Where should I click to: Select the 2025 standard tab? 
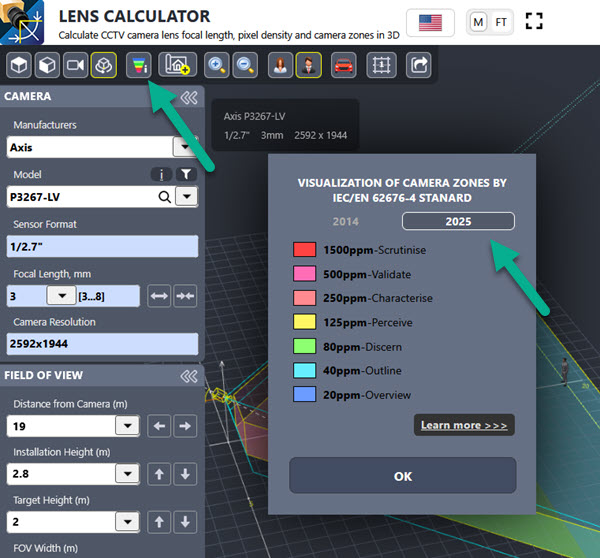458,221
